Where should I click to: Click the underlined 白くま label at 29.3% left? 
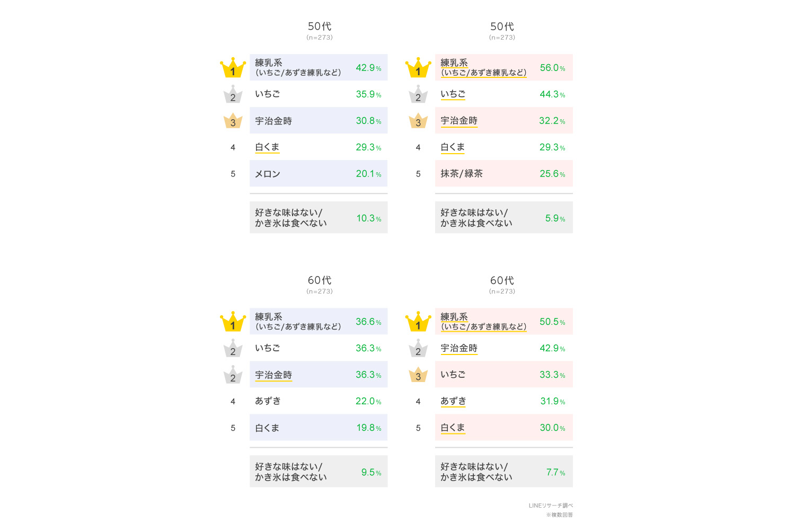[267, 147]
